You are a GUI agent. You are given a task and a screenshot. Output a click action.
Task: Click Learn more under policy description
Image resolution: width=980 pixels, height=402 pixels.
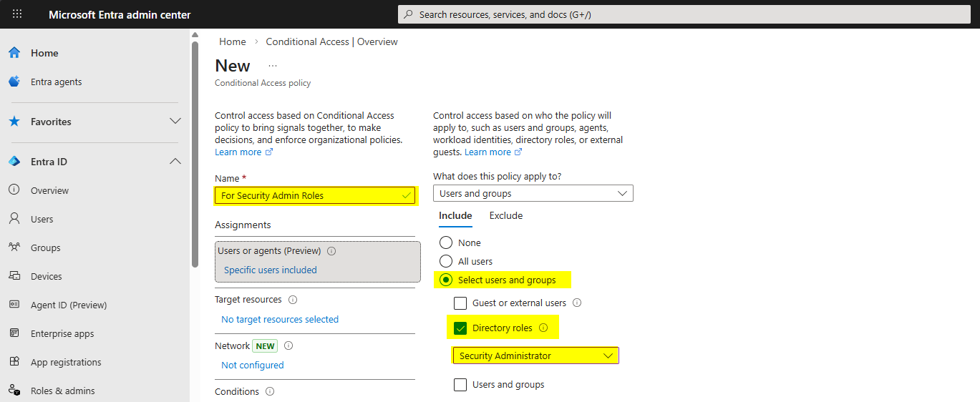click(238, 152)
